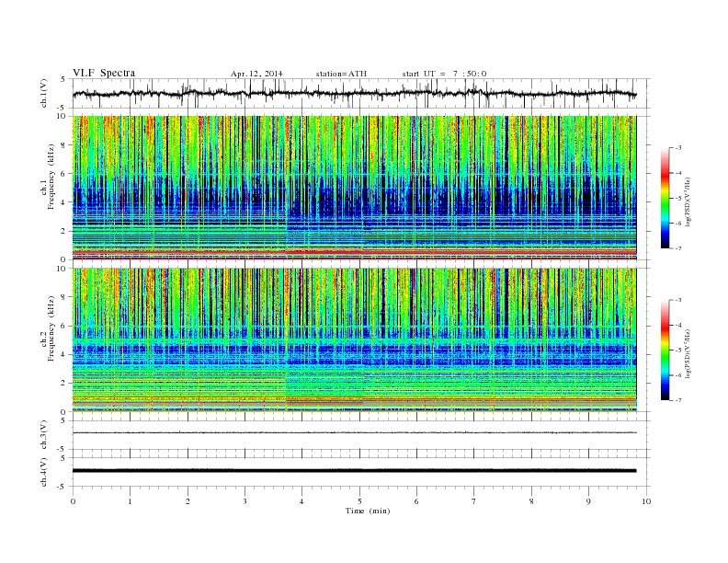Click the time axis tick label "7"
The width and height of the screenshot is (728, 563).
pos(474,501)
